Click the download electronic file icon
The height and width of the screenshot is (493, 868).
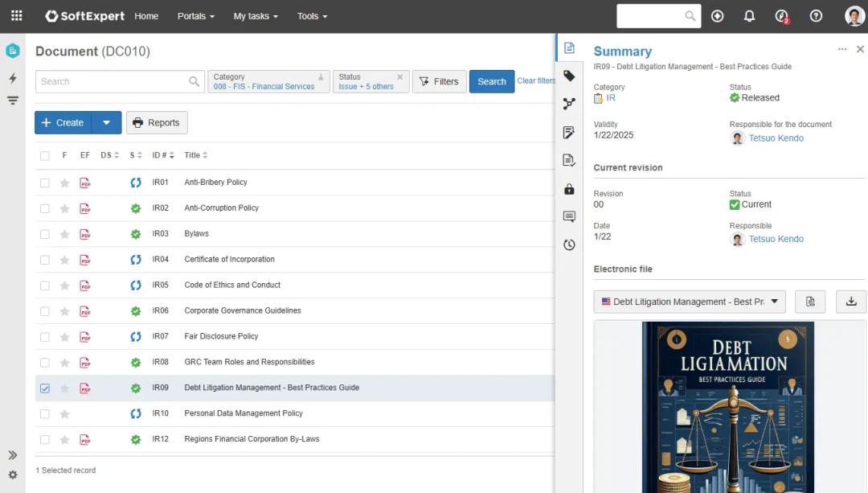(851, 302)
